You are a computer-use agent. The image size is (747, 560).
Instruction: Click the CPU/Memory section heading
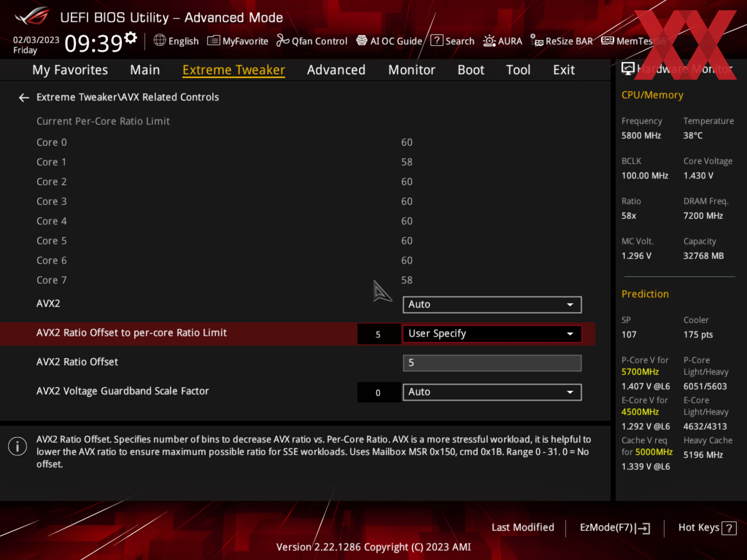click(652, 95)
